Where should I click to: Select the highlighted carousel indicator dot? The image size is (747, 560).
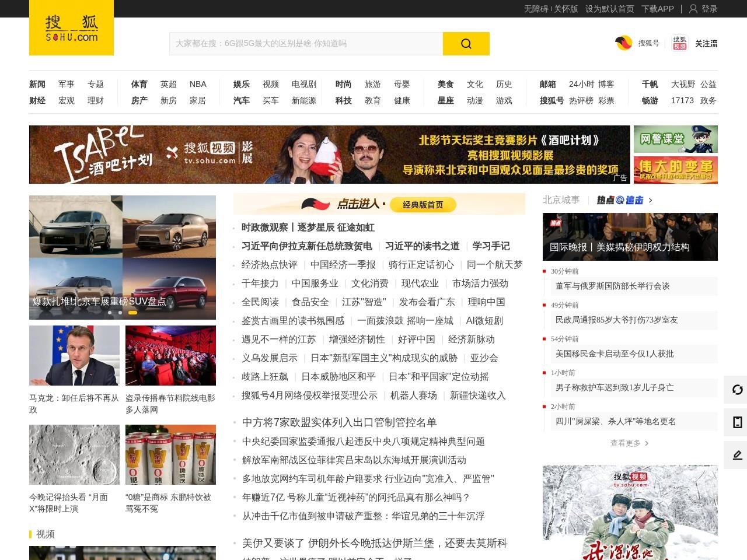132,313
